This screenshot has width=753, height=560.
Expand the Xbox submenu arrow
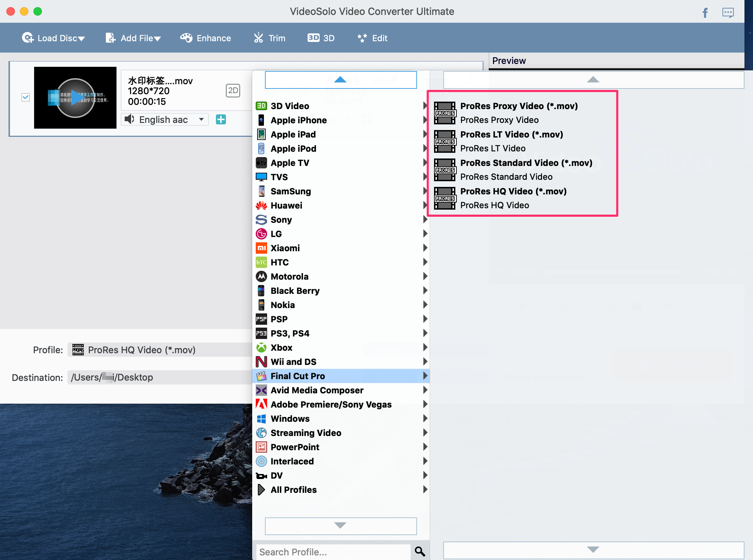[x=425, y=348]
